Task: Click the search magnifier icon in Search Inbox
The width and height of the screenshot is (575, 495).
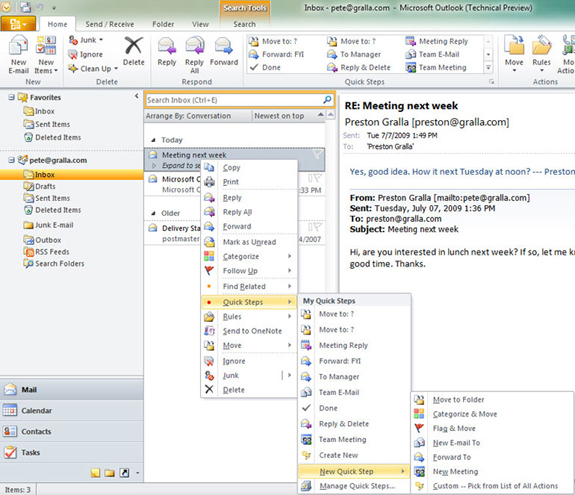Action: [327, 100]
